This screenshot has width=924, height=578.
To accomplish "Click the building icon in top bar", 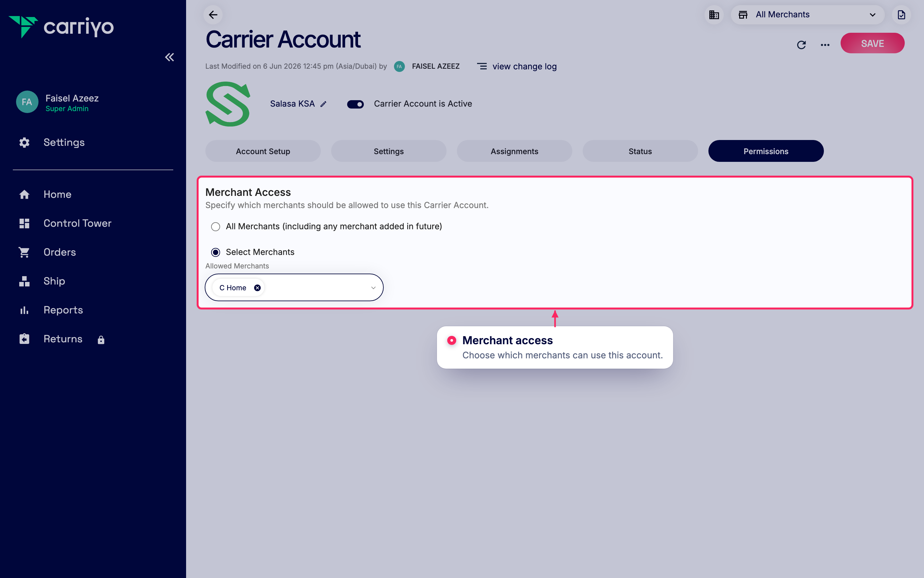I will [x=714, y=15].
